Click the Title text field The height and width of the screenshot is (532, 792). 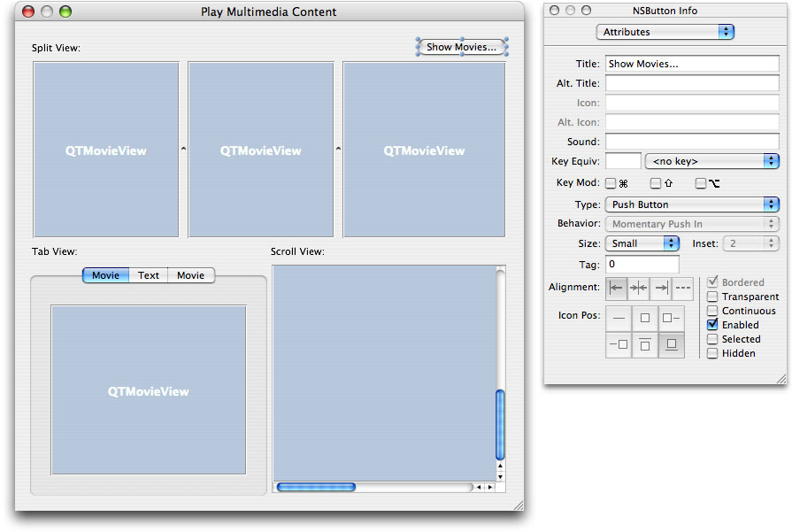click(691, 64)
